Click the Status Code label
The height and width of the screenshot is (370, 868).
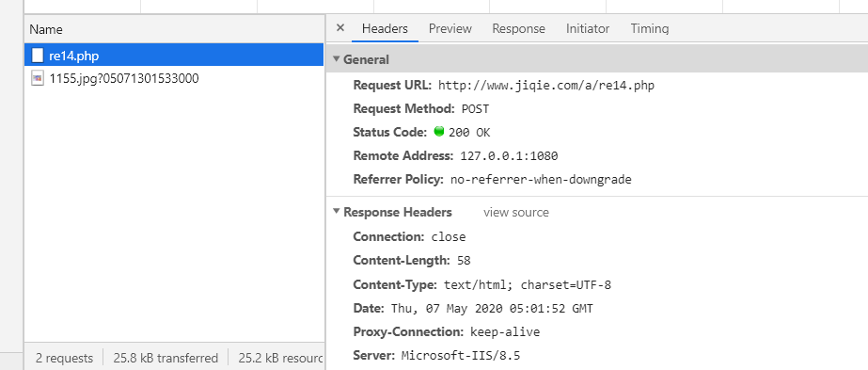coord(390,133)
